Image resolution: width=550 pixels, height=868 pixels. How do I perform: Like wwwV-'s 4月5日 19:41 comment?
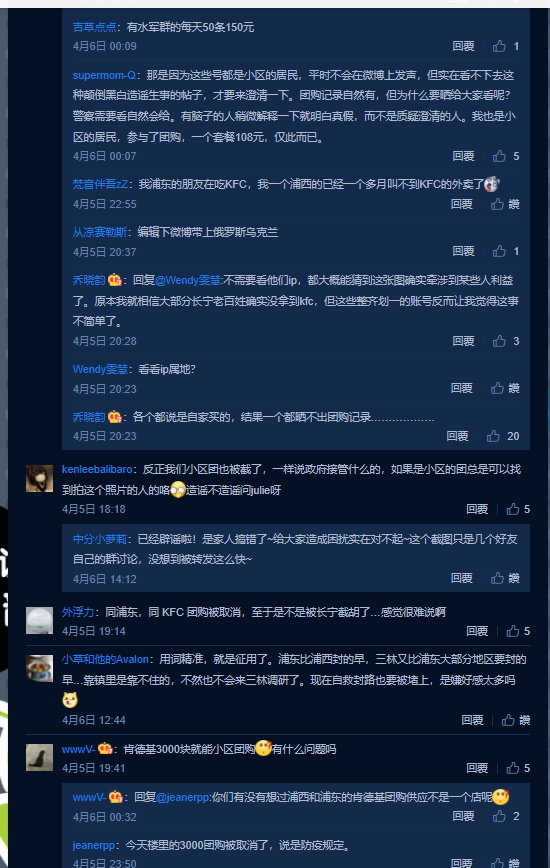[x=513, y=768]
